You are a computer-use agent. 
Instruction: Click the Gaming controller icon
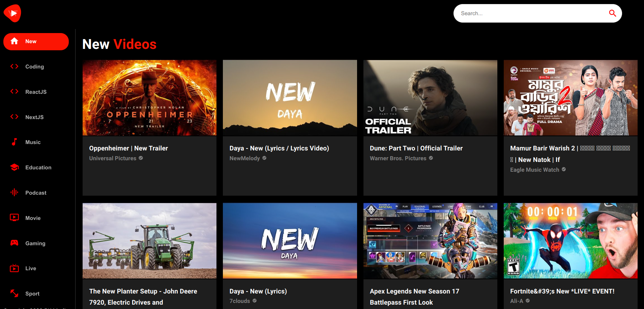point(14,243)
